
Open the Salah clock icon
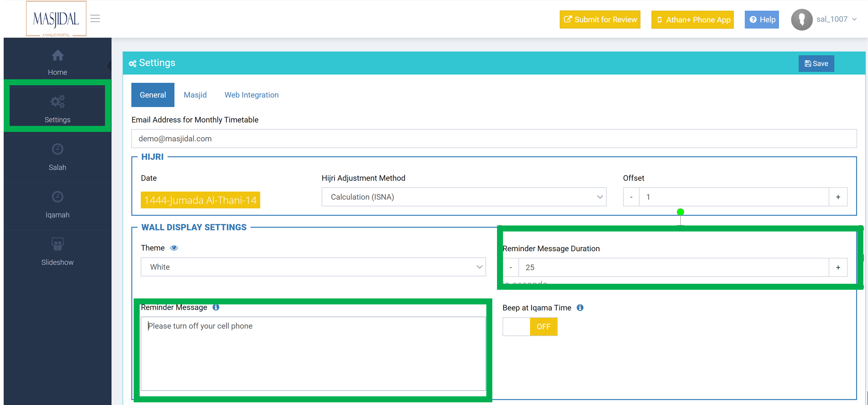click(58, 149)
